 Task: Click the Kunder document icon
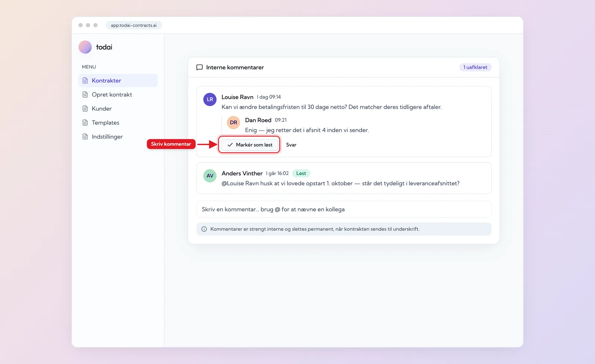pos(85,108)
